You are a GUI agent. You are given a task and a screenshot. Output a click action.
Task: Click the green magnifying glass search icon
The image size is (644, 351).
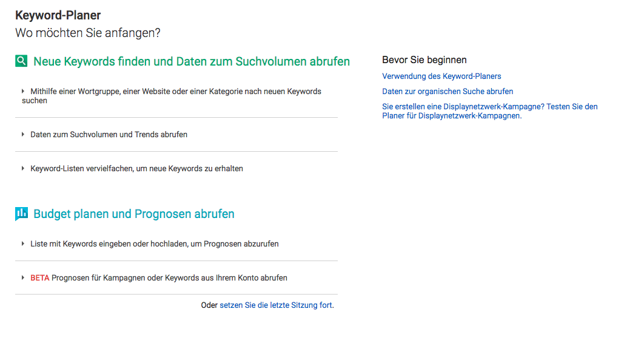21,61
